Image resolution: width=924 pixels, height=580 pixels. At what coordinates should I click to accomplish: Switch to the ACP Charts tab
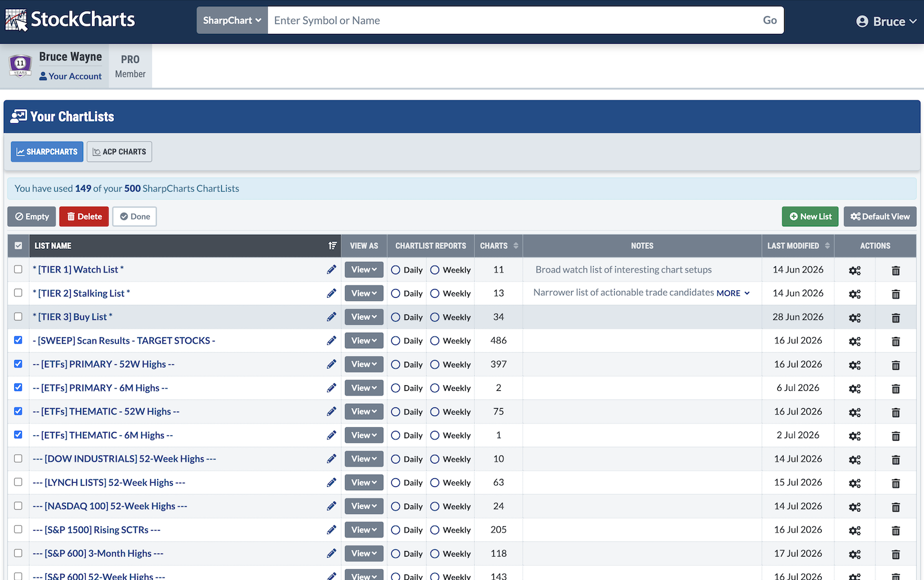120,152
